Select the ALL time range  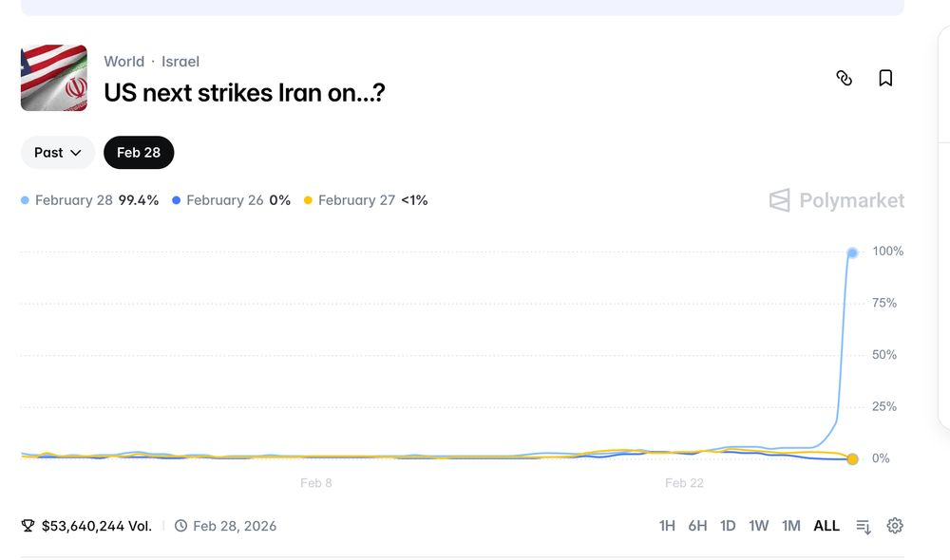(x=826, y=526)
